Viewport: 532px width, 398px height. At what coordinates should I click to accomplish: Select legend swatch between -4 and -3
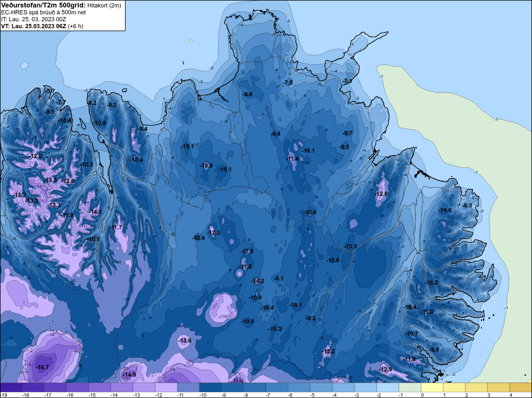344,387
